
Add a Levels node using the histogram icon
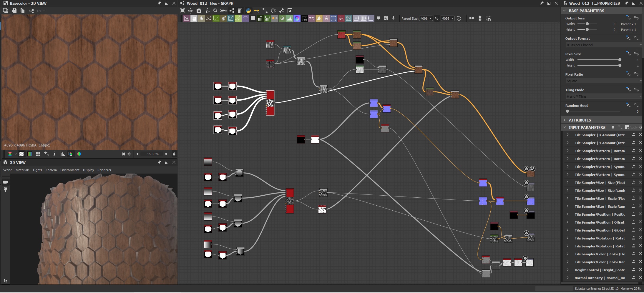pyautogui.click(x=290, y=18)
